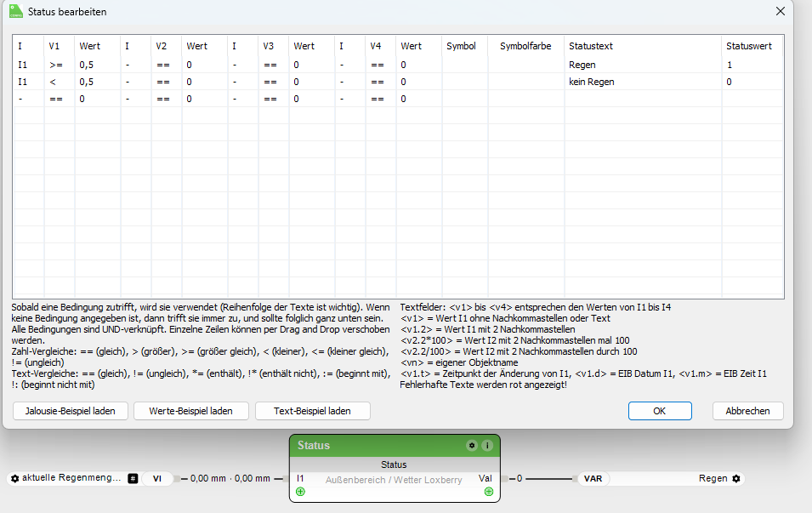812x513 pixels.
Task: Click the empty Symbolfarbe cell in first row
Action: [x=526, y=65]
